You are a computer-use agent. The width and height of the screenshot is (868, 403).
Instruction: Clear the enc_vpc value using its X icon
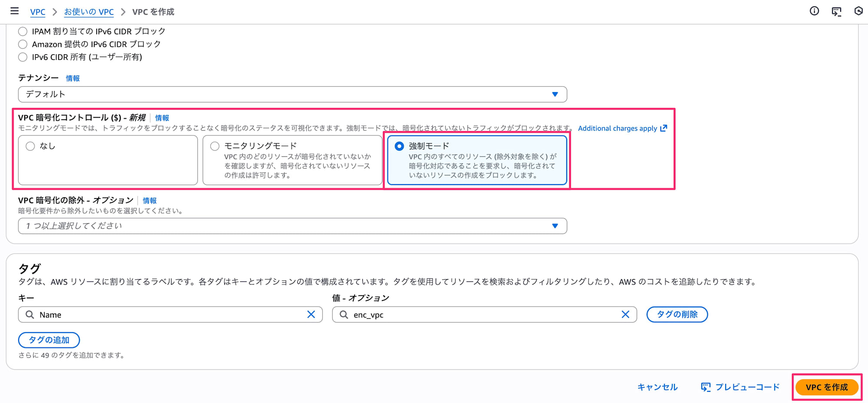625,314
